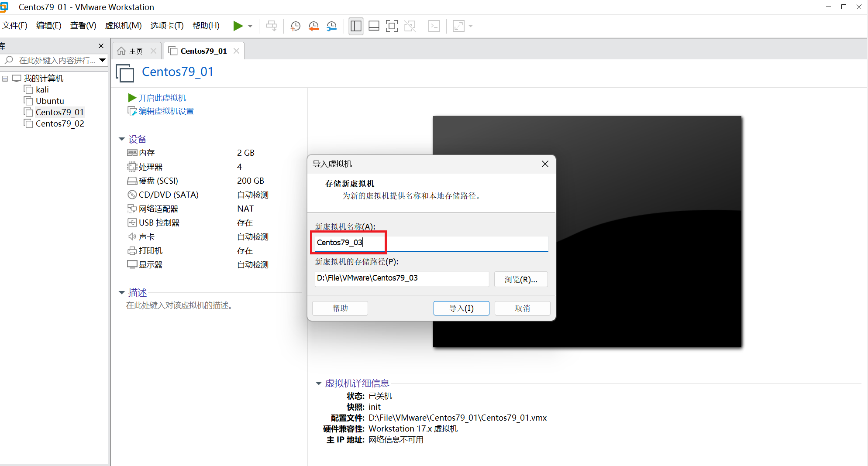Click the storage path input field

[x=402, y=278]
